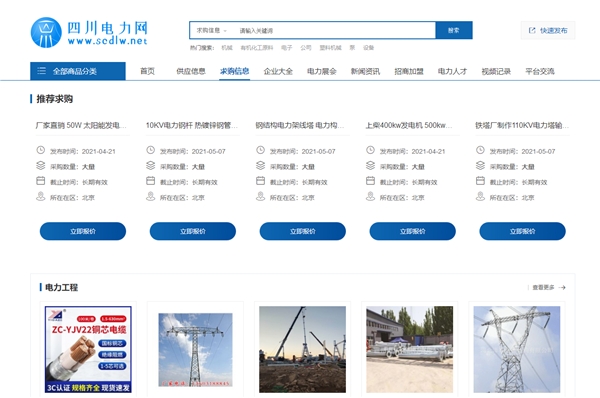The image size is (600, 398).
Task: Click 立即报价 under the 400kw发电机 listing
Action: tap(412, 231)
